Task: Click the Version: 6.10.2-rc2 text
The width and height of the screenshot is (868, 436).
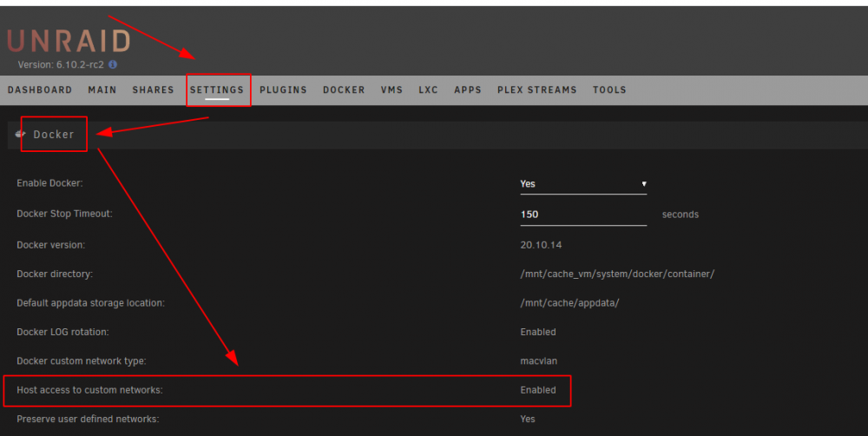Action: pos(61,64)
